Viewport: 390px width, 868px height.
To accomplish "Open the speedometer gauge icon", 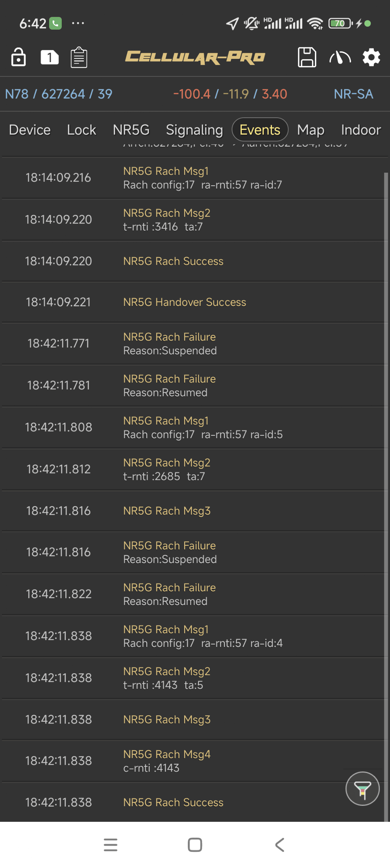I will 340,57.
